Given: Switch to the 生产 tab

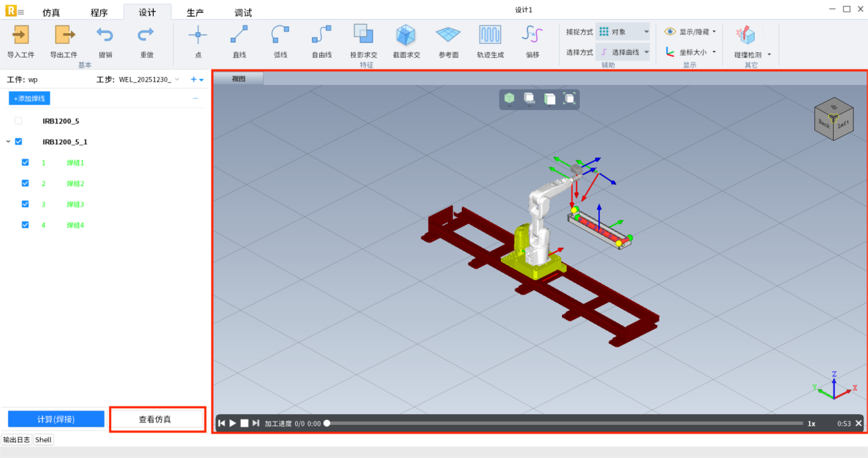Looking at the screenshot, I should tap(196, 12).
